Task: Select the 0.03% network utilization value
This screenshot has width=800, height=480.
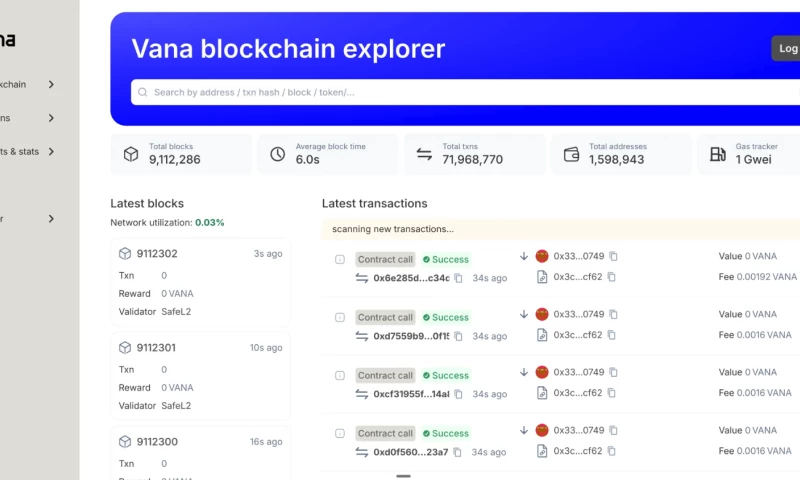Action: 210,222
